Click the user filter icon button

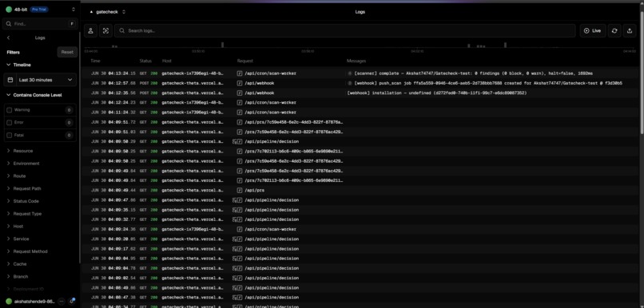coord(91,31)
